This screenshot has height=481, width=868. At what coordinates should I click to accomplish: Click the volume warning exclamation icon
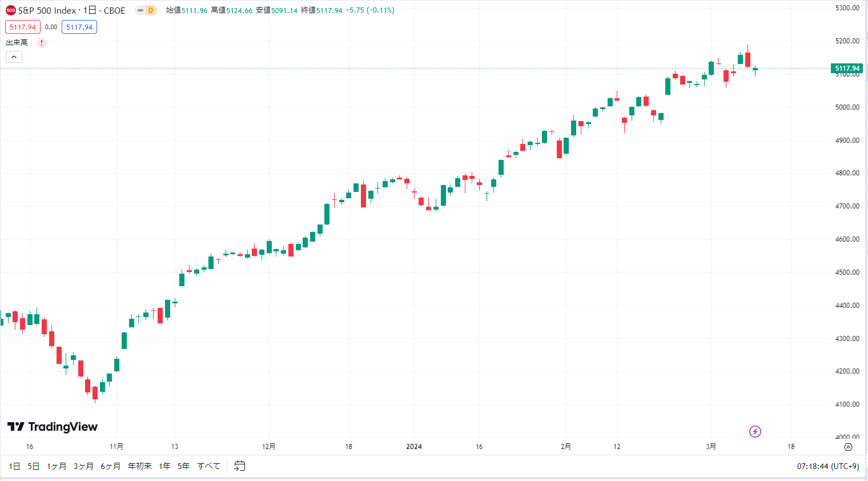42,43
